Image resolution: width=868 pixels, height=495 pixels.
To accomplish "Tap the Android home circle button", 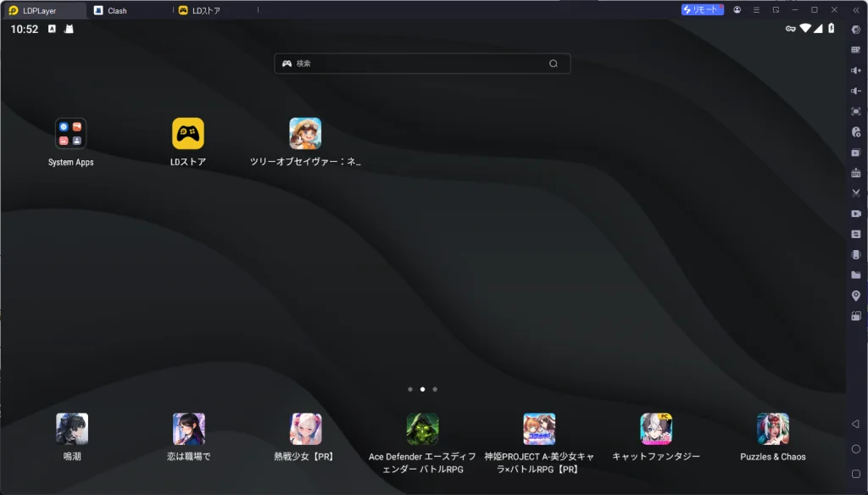I will coord(856,449).
